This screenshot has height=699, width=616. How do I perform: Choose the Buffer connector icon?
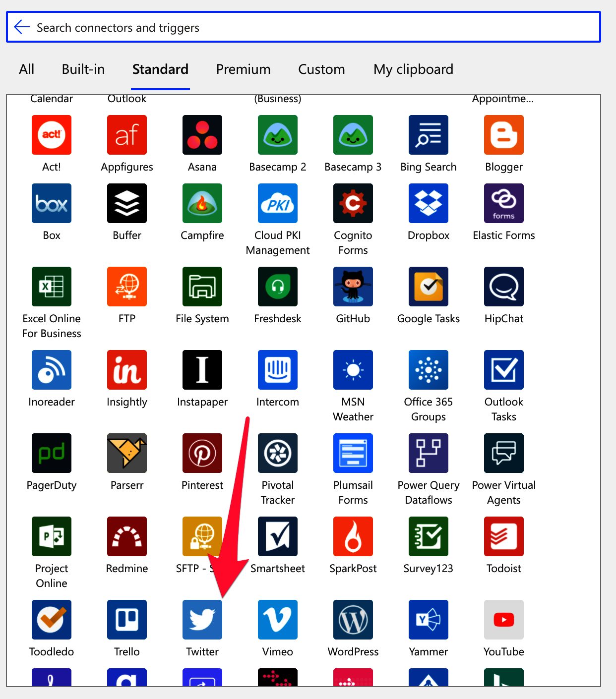coord(127,203)
